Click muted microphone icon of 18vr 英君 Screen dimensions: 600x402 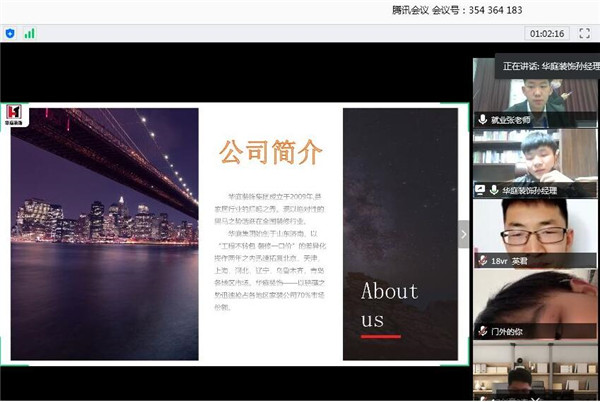tap(482, 260)
